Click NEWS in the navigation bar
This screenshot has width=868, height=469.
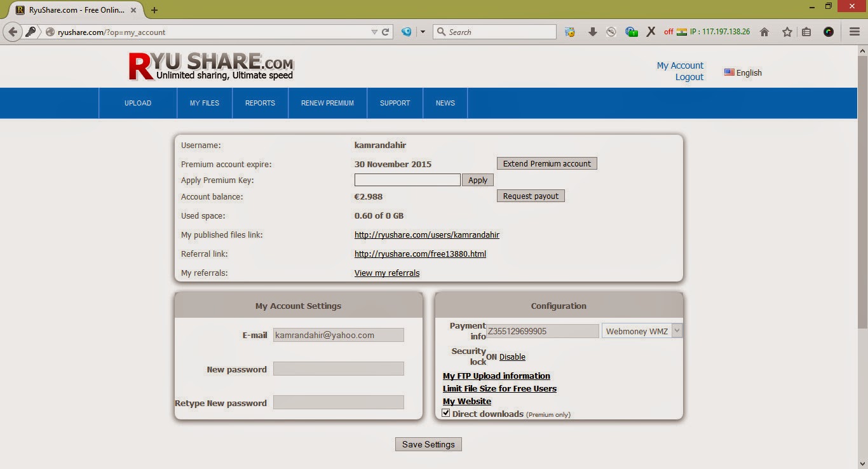445,103
